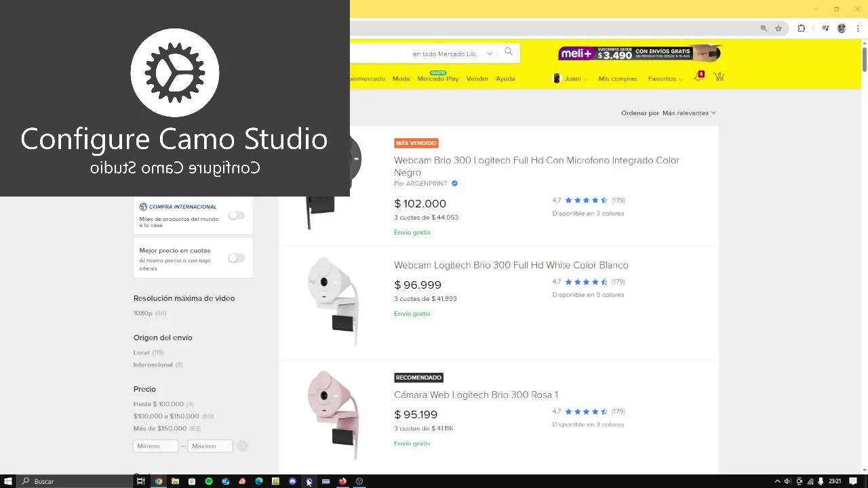Open Microsoft Store from the taskbar
The width and height of the screenshot is (868, 488).
point(192,481)
